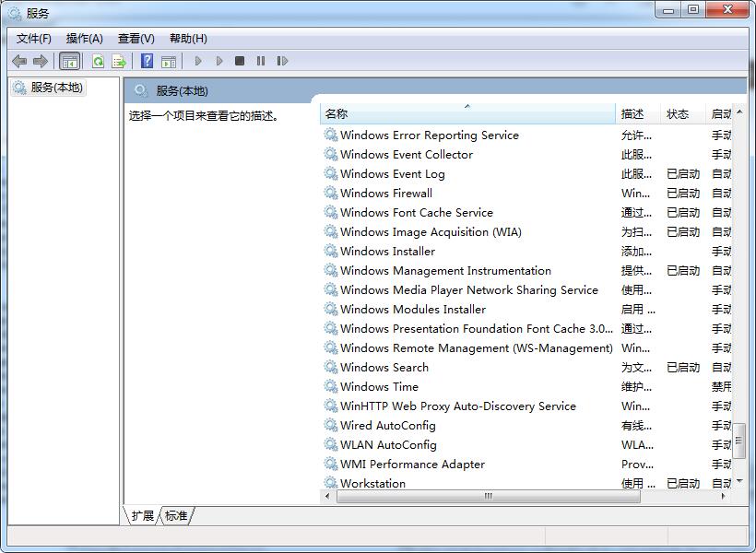This screenshot has width=756, height=553.
Task: Open the 文件(F) menu
Action: [x=34, y=39]
